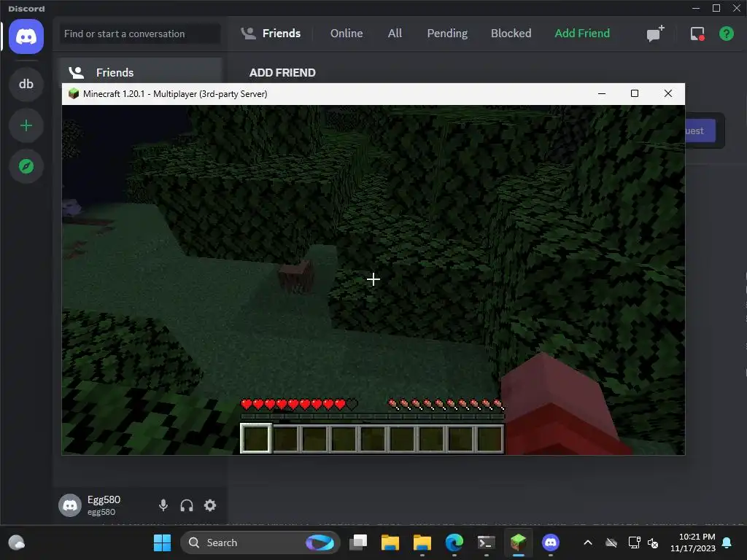Image resolution: width=747 pixels, height=560 pixels.
Task: Click the cloud sync tray icon
Action: coord(611,542)
